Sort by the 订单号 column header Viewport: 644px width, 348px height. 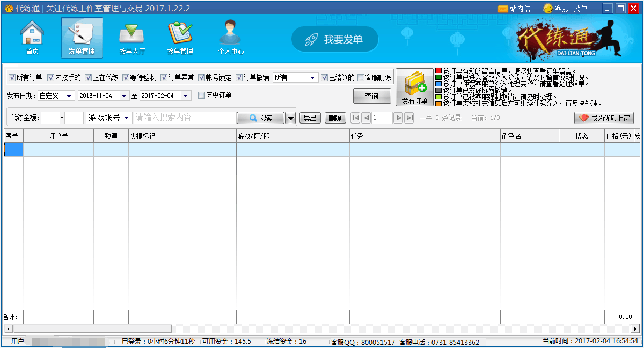click(x=58, y=136)
